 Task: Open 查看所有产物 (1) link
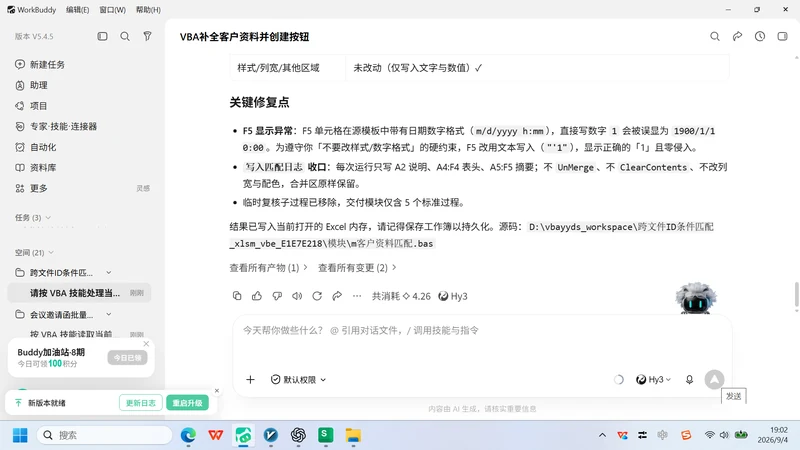[x=268, y=267]
